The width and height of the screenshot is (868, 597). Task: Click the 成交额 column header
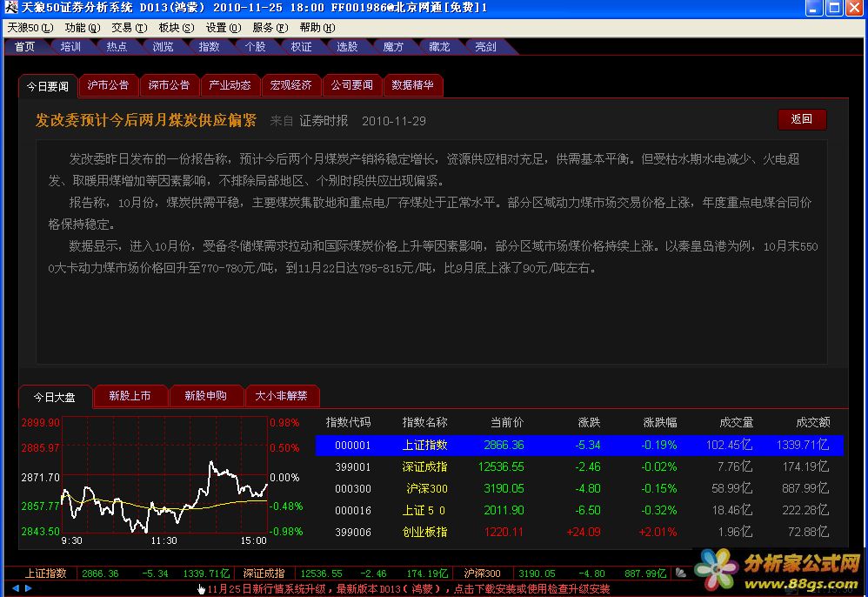click(x=812, y=423)
